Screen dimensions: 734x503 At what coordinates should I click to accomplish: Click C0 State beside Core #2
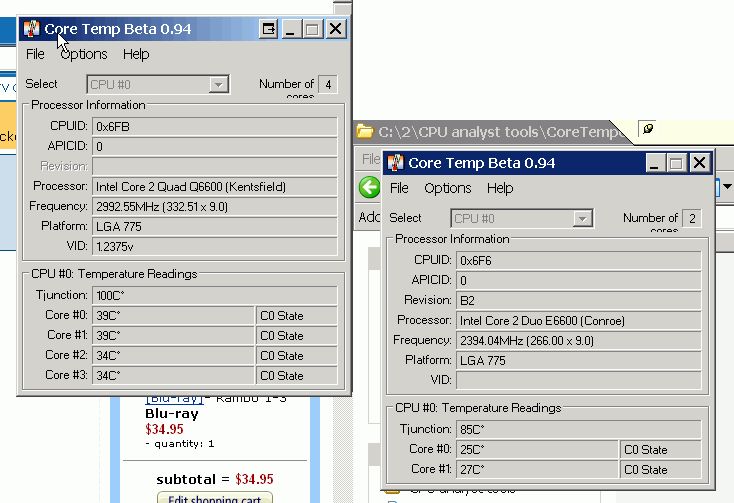tap(296, 356)
